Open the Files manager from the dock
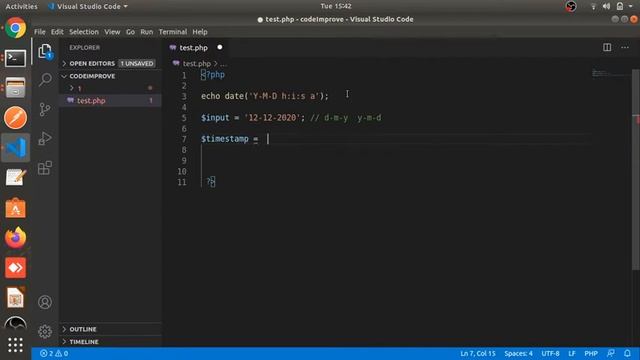The width and height of the screenshot is (640, 360). click(16, 88)
